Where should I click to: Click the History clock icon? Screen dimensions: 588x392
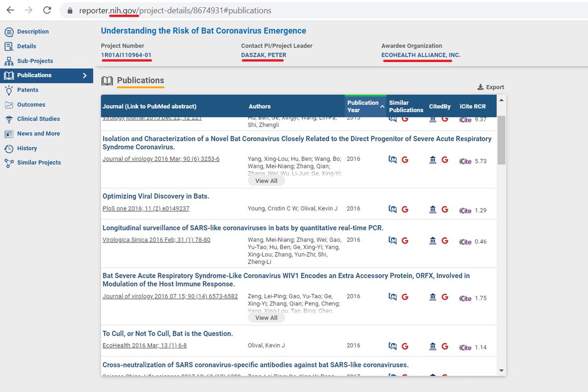tap(9, 149)
